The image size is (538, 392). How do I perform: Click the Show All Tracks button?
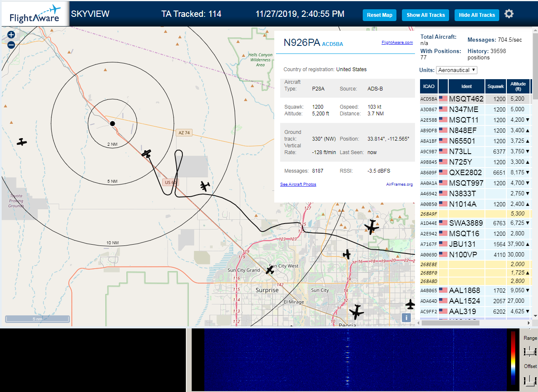pos(426,15)
